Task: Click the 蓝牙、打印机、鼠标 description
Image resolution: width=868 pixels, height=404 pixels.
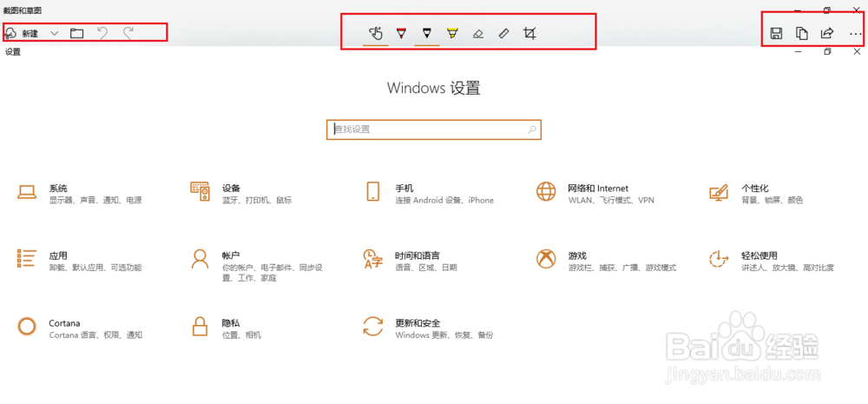Action: point(257,201)
